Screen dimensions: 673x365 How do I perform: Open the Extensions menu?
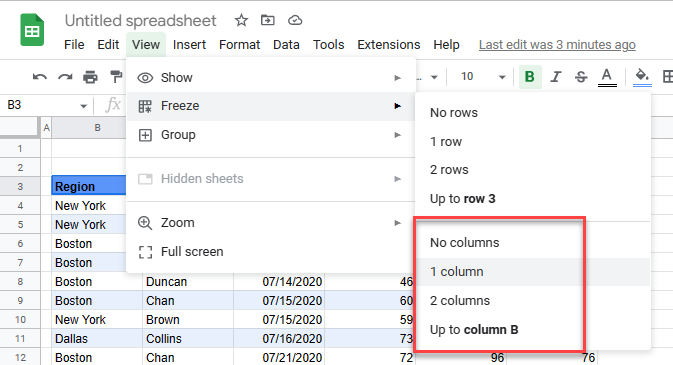pyautogui.click(x=389, y=45)
